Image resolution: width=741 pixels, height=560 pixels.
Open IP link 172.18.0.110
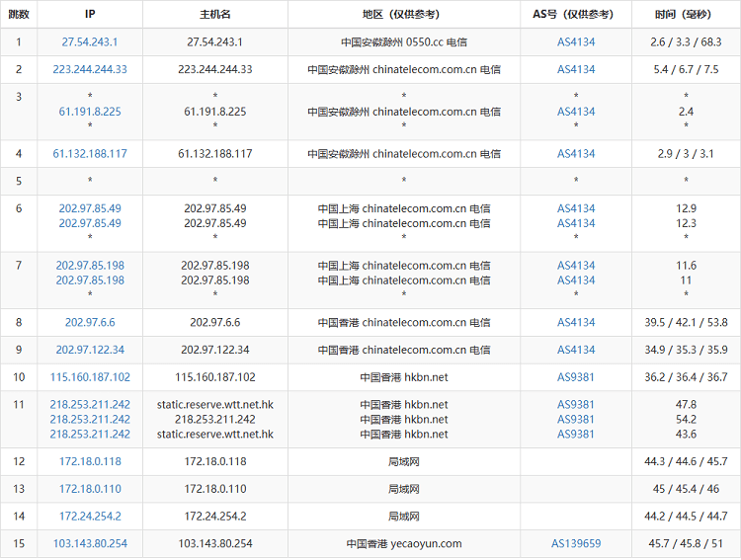click(90, 489)
